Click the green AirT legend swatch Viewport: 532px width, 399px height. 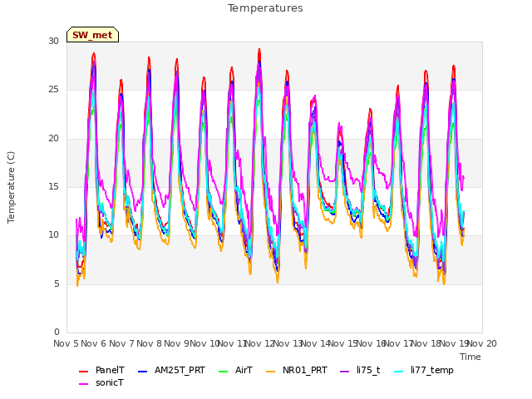tap(224, 371)
